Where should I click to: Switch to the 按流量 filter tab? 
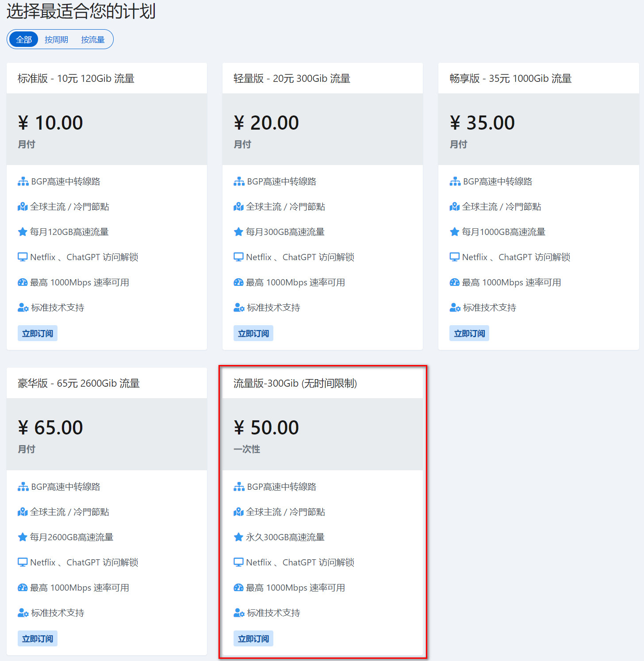(93, 40)
